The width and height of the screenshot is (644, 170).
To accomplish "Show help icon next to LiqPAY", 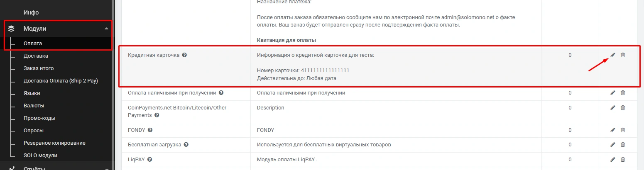I will pyautogui.click(x=149, y=159).
